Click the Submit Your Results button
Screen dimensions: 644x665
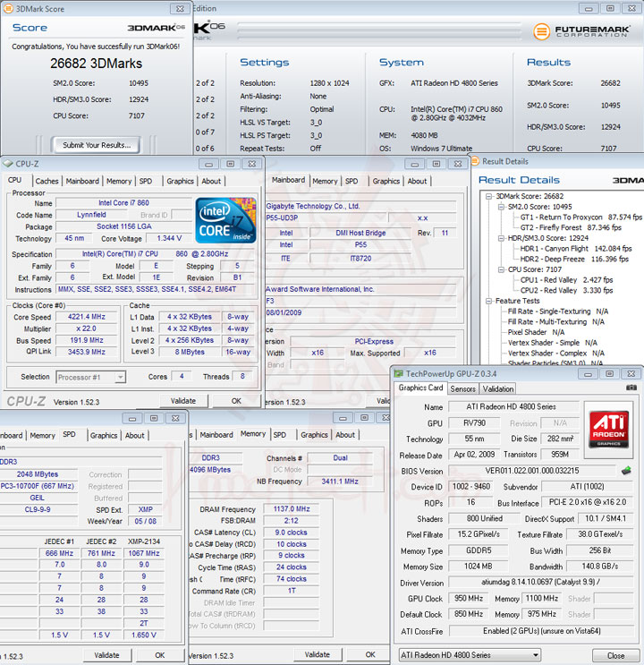[x=97, y=145]
